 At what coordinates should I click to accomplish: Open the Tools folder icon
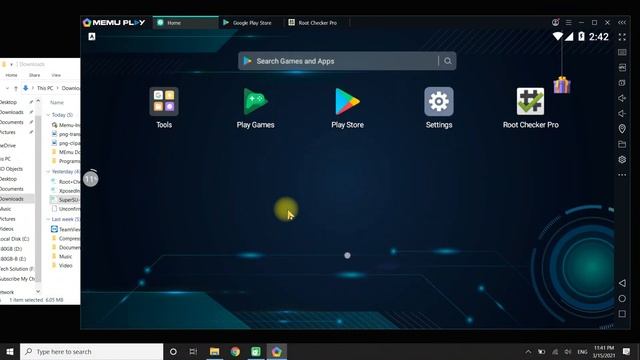(x=164, y=101)
